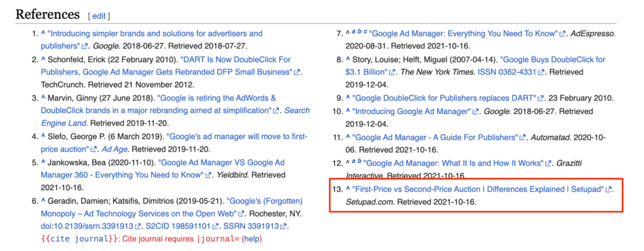Open 'Introducing simpler brands and solutions' article link
Image resolution: width=644 pixels, height=251 pixels.
point(152,40)
